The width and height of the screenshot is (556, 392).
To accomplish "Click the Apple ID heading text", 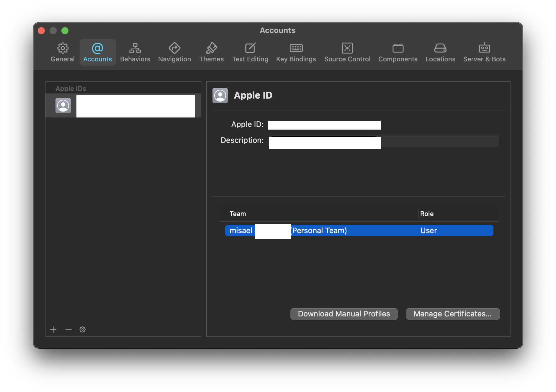I will (253, 95).
